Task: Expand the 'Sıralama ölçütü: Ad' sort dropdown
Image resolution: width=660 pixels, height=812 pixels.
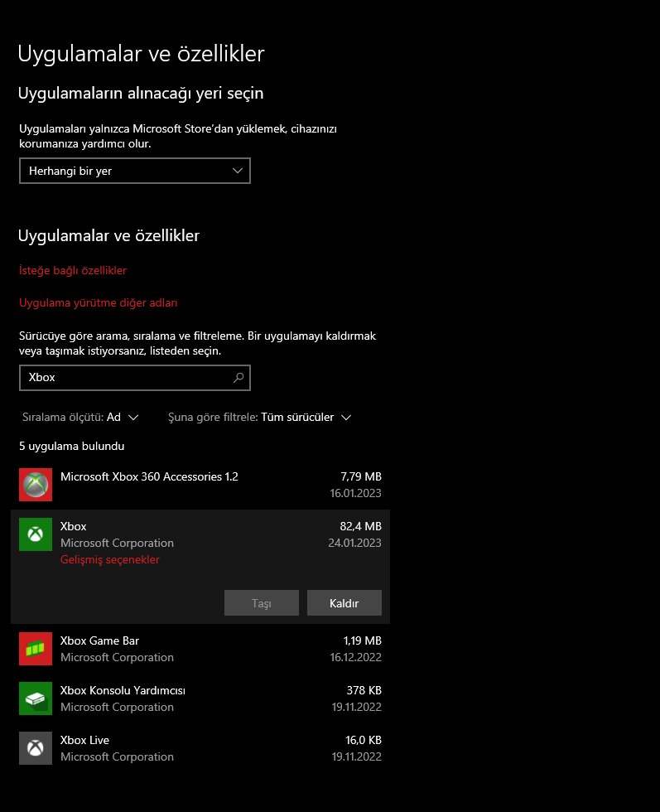Action: coord(80,418)
